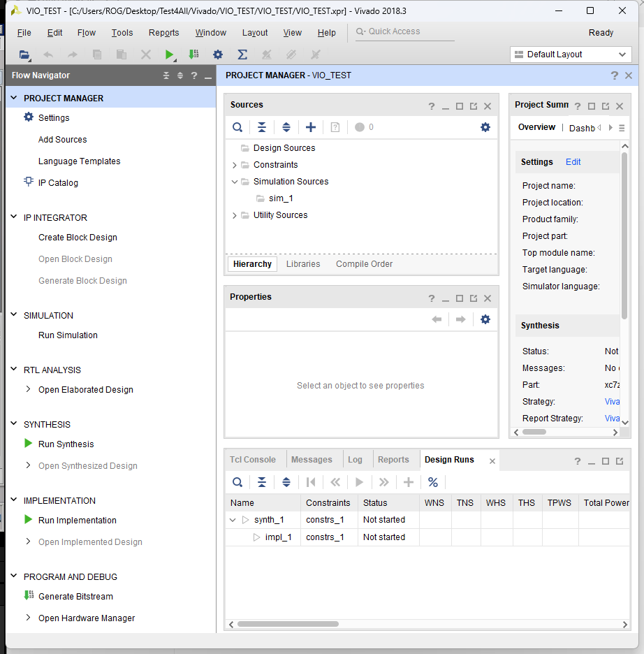Select impl_1 run row
The width and height of the screenshot is (644, 654).
pyautogui.click(x=427, y=537)
